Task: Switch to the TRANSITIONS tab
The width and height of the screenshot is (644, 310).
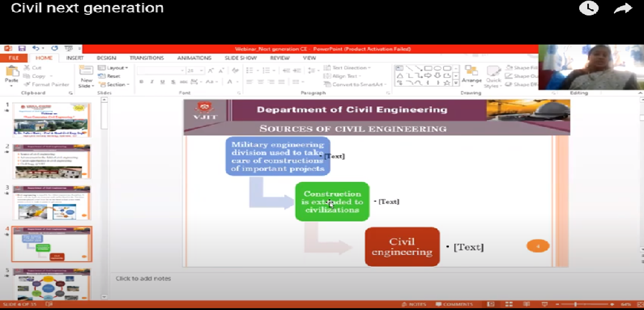Action: pyautogui.click(x=147, y=58)
